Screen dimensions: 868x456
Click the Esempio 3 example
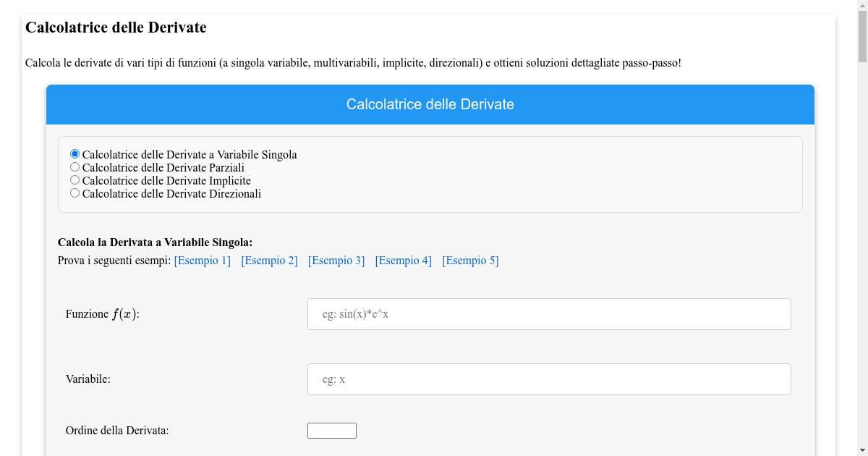pos(336,260)
